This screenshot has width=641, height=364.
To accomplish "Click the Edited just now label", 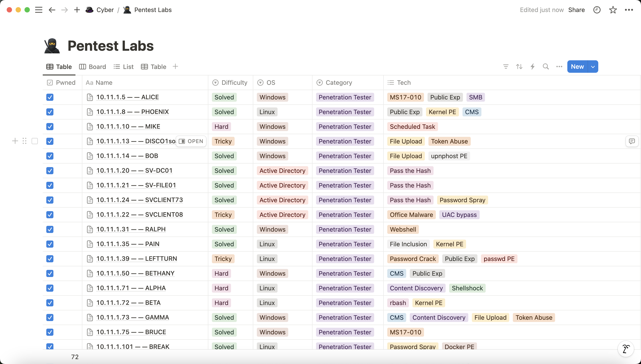I will 542,10.
